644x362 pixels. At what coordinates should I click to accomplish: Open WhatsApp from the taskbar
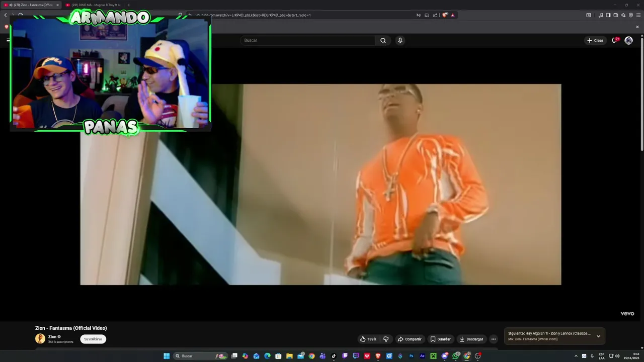click(x=456, y=356)
